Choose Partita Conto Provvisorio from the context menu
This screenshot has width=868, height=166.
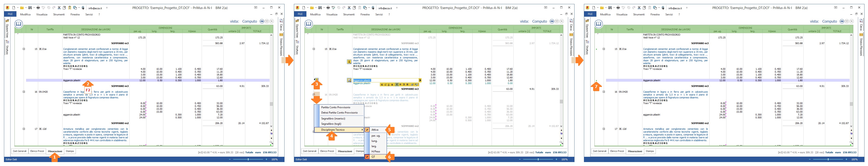(x=336, y=107)
